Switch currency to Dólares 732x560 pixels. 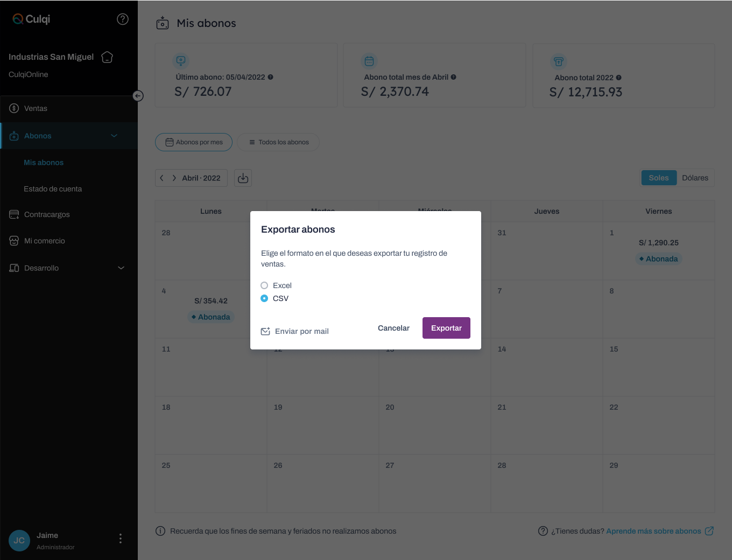point(695,178)
